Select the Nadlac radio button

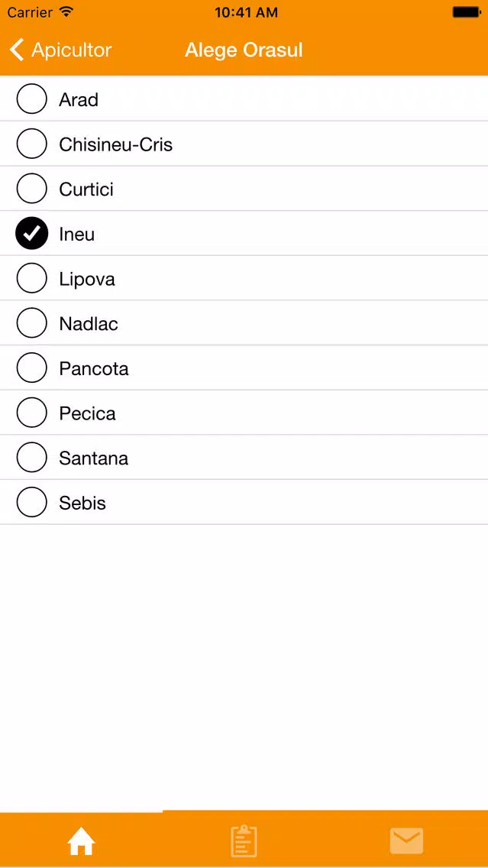click(31, 323)
